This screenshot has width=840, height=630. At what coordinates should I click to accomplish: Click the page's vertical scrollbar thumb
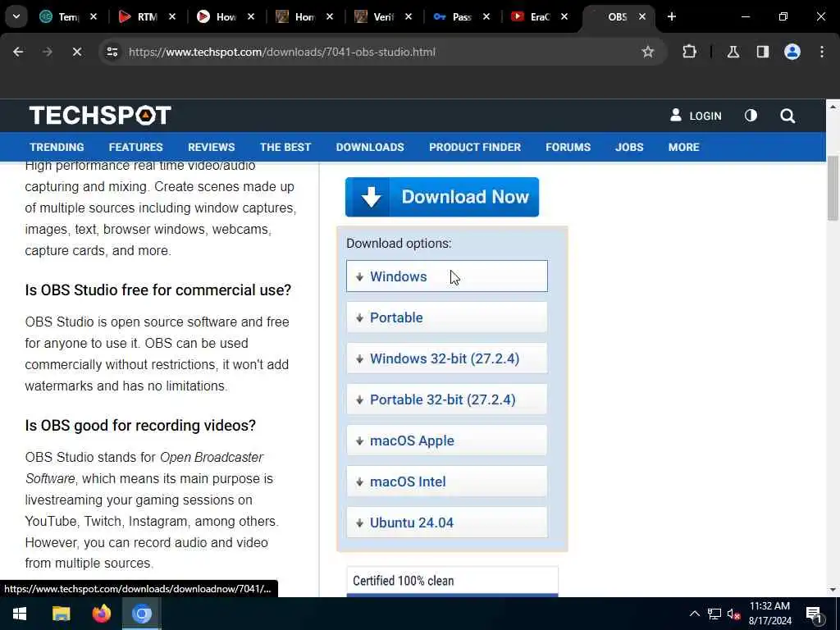click(x=833, y=189)
